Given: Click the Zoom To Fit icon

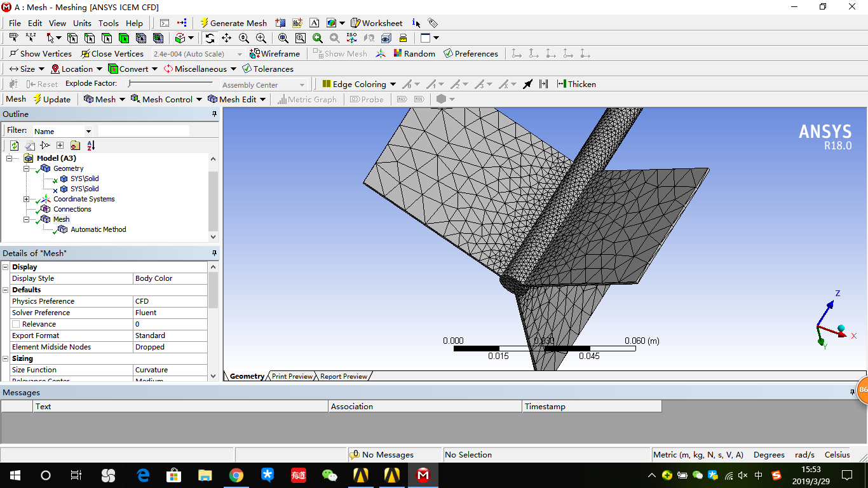Looking at the screenshot, I should (283, 38).
